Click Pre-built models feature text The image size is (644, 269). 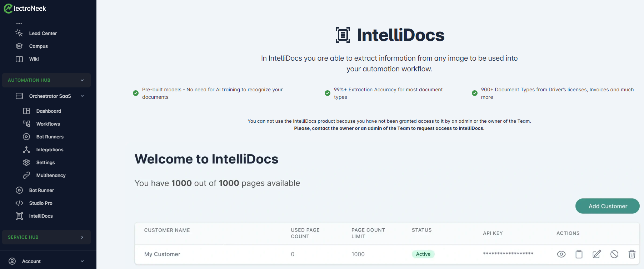click(x=213, y=93)
